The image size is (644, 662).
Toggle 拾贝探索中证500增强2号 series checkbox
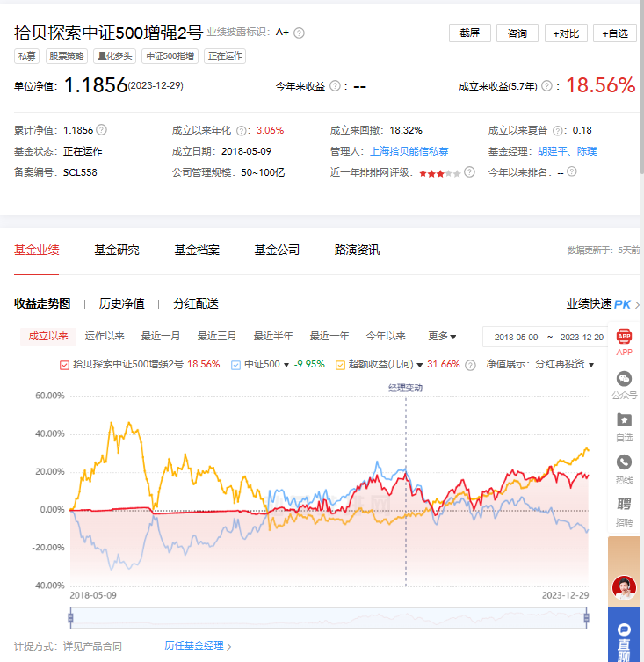64,365
